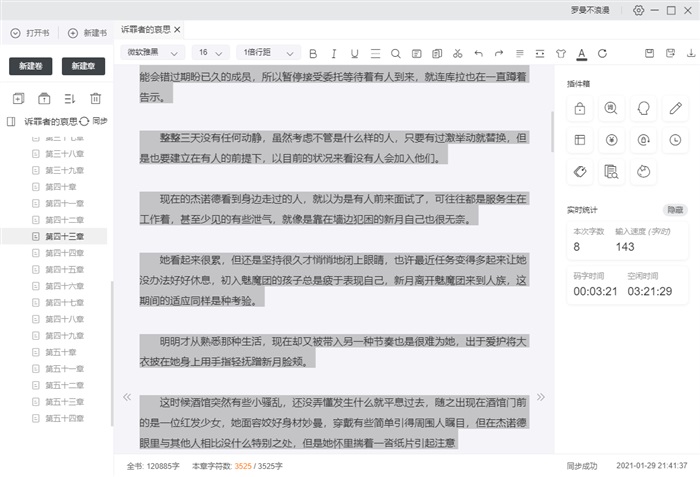The width and height of the screenshot is (700, 477).
Task: Open the pencil plugin in 插件箱
Action: pyautogui.click(x=675, y=108)
